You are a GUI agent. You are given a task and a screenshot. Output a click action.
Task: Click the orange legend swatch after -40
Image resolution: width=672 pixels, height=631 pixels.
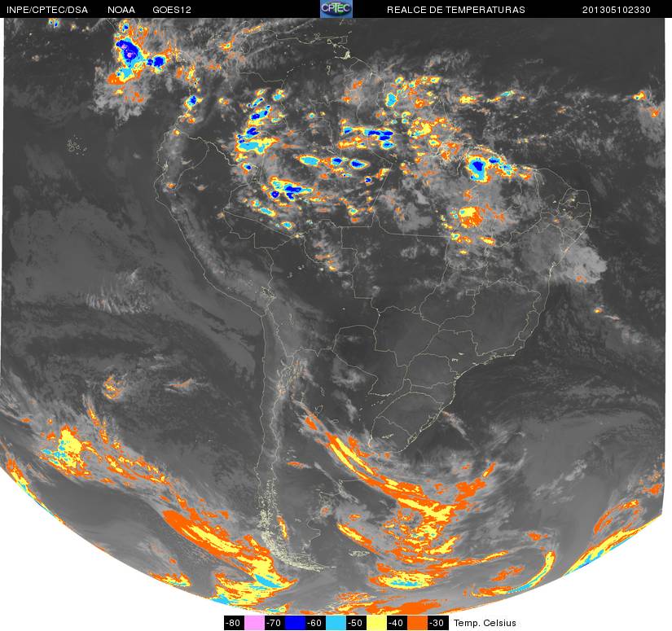(419, 622)
